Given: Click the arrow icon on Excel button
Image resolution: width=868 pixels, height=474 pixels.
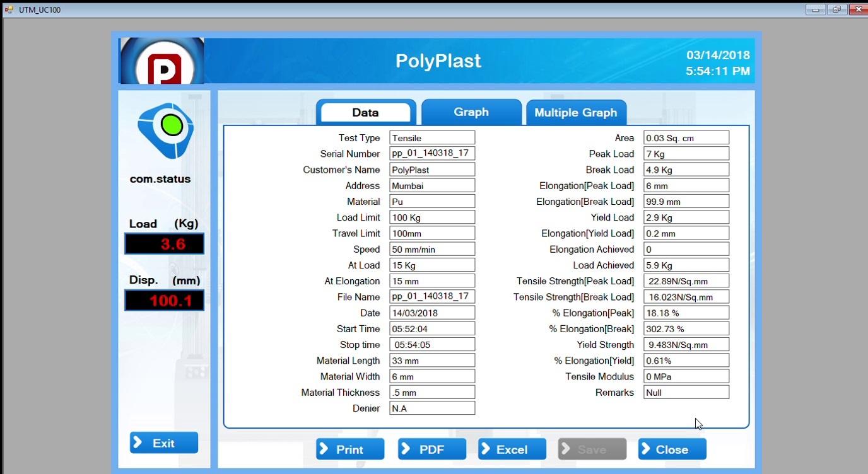Looking at the screenshot, I should coord(486,449).
